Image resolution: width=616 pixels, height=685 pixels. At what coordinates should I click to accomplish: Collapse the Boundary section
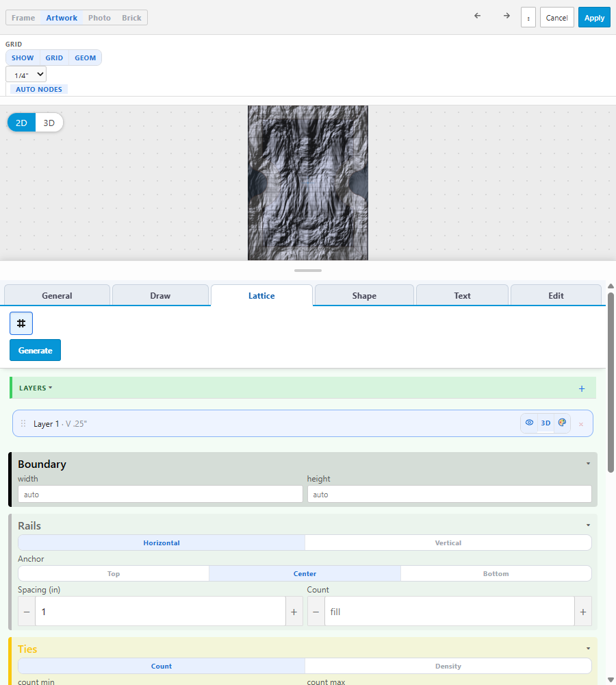(588, 464)
